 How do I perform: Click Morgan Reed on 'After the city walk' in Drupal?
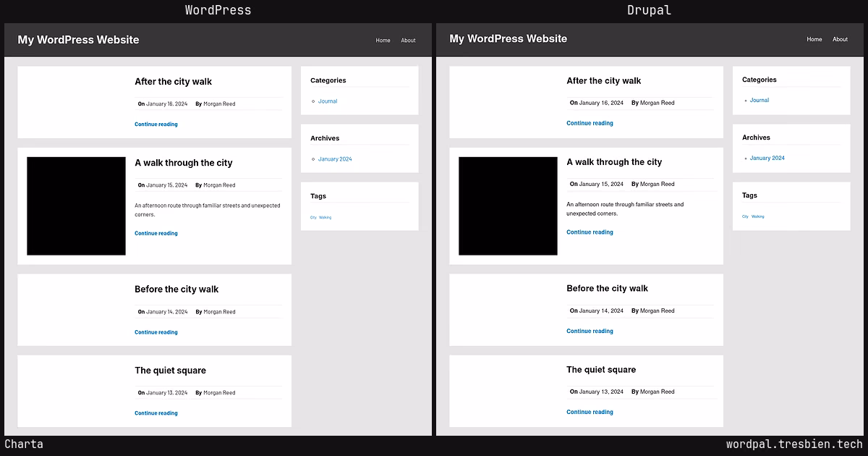coord(658,103)
